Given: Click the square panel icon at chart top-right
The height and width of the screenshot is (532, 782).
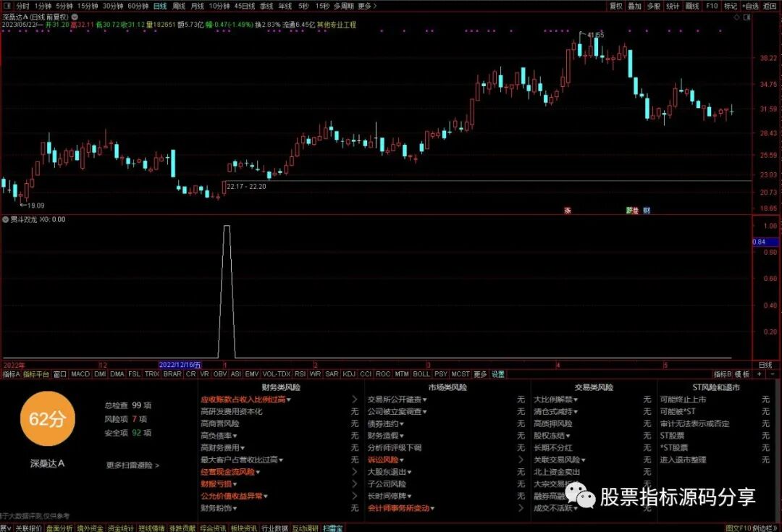Looking at the screenshot, I should 747,17.
